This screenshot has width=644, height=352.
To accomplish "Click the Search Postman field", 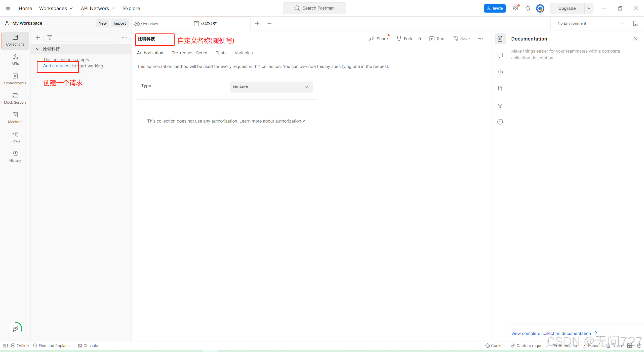I will 314,8.
